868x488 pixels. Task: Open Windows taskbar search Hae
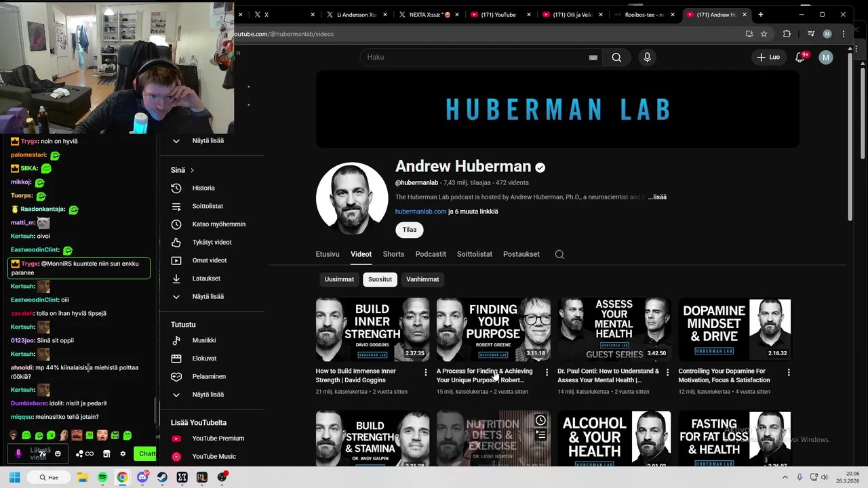point(48,478)
